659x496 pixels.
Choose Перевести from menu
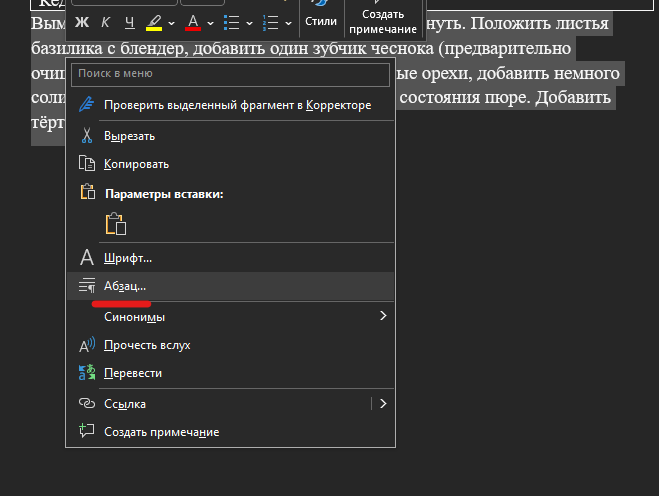(230, 373)
